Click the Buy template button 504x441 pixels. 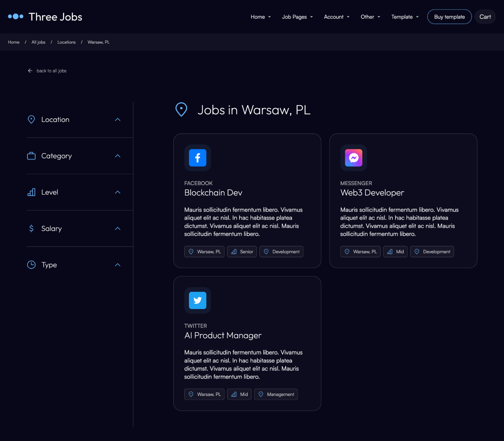point(449,17)
